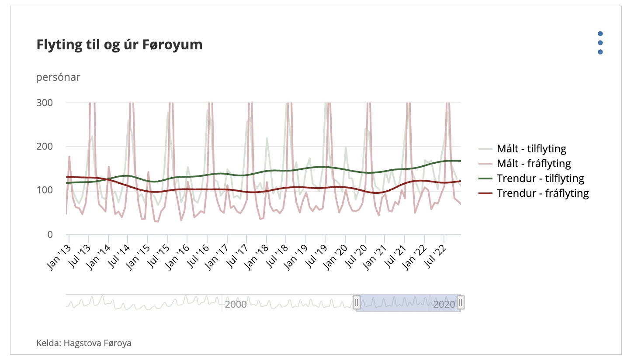This screenshot has width=624, height=364.
Task: Click the '2000' label in the navigator
Action: click(236, 304)
